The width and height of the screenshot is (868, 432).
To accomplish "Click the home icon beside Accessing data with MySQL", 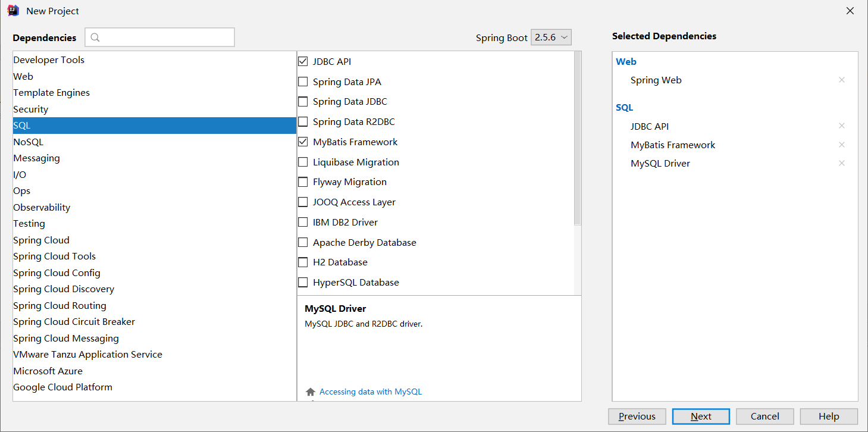I will [x=310, y=392].
